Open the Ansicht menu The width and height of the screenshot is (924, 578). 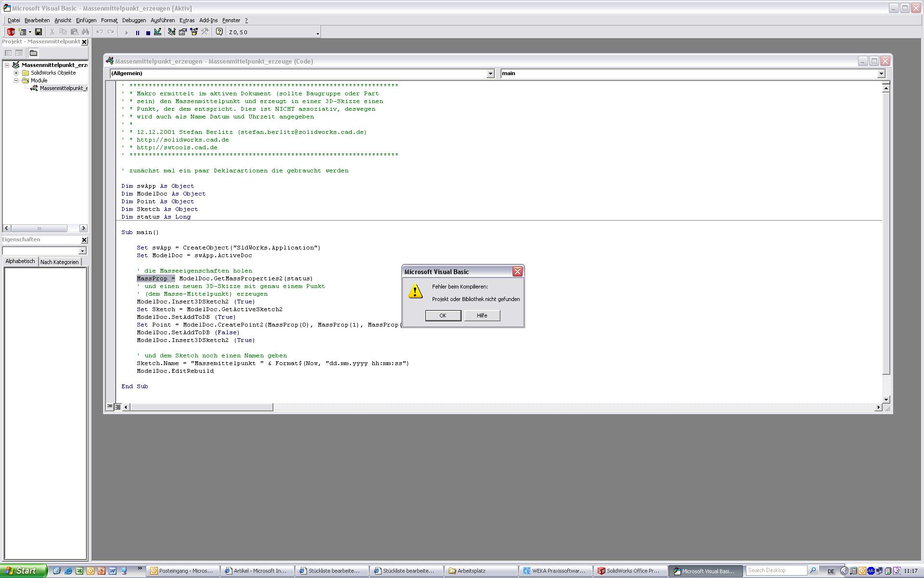click(x=63, y=20)
